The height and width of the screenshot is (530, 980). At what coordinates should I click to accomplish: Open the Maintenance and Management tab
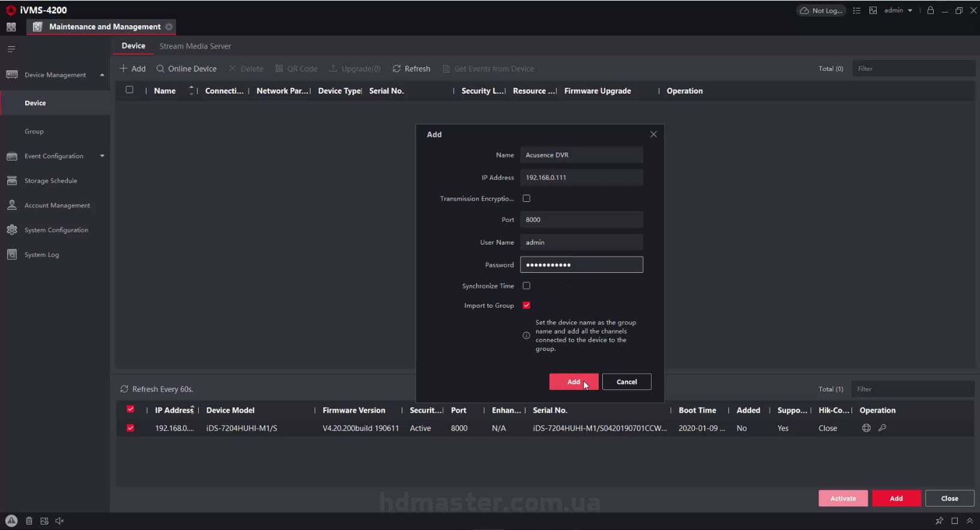[100, 27]
